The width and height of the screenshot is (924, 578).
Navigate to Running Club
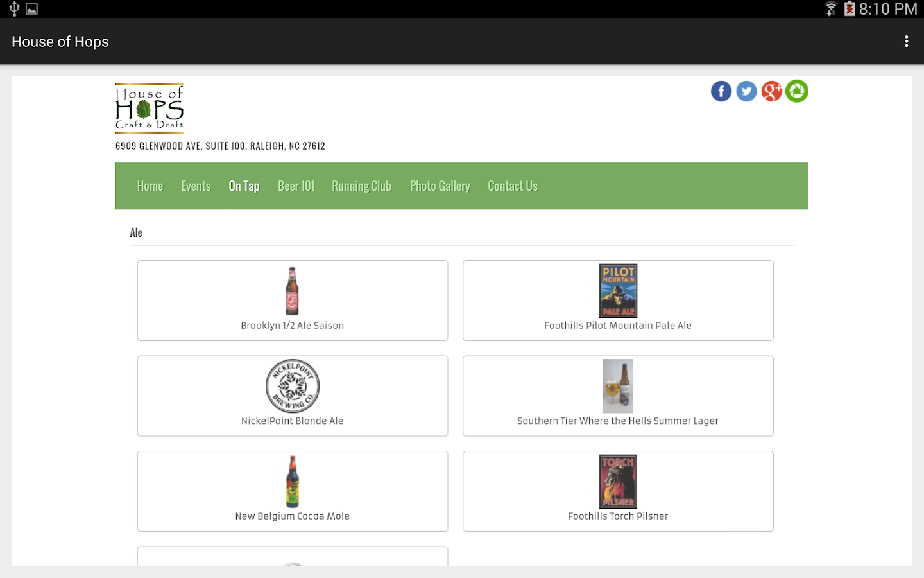pyautogui.click(x=361, y=186)
